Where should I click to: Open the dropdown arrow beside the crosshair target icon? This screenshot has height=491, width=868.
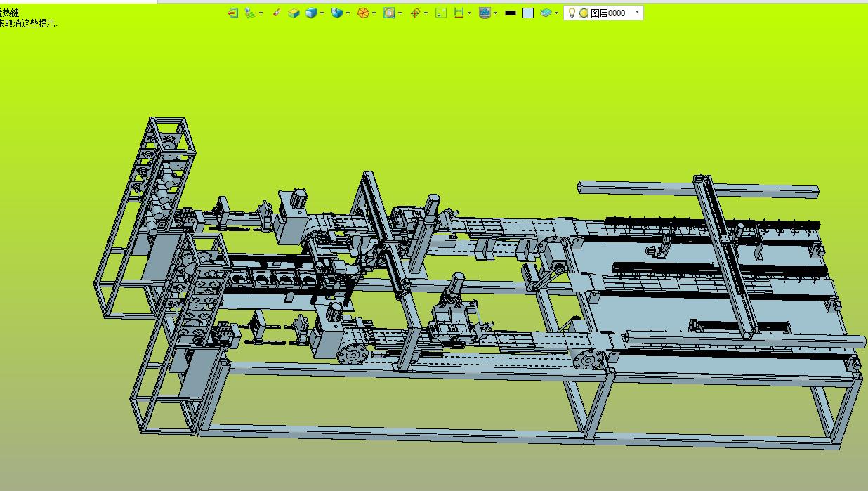click(426, 13)
